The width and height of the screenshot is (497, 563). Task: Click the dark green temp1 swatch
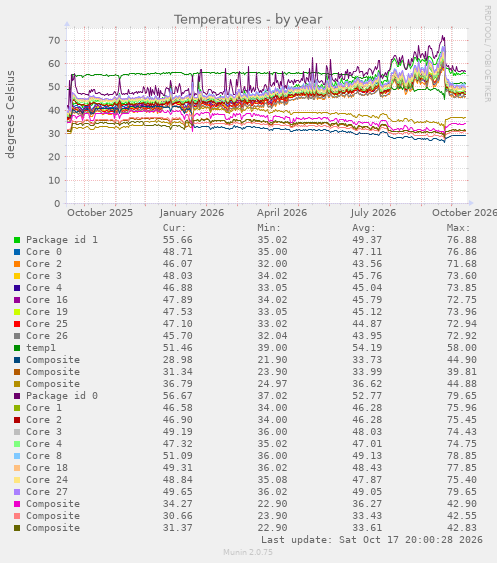coord(17,348)
